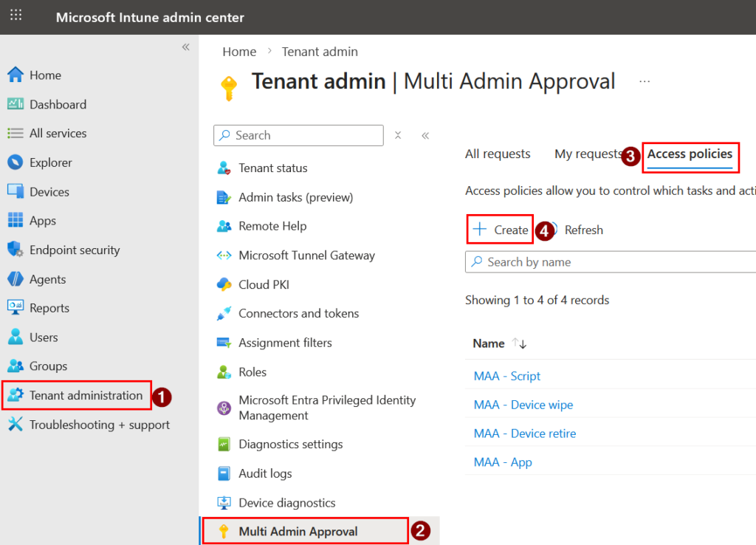Select Connectors and tokens
This screenshot has height=545, width=756.
(298, 313)
